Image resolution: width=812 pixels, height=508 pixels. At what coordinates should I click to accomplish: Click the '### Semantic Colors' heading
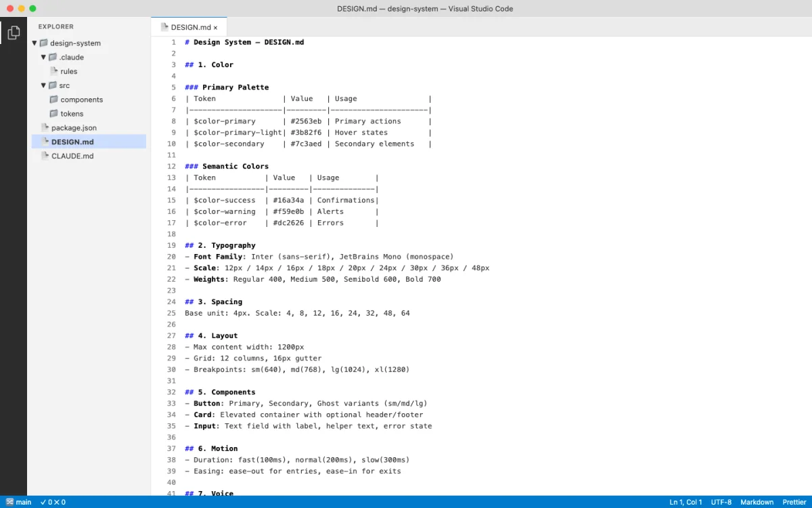pyautogui.click(x=227, y=166)
